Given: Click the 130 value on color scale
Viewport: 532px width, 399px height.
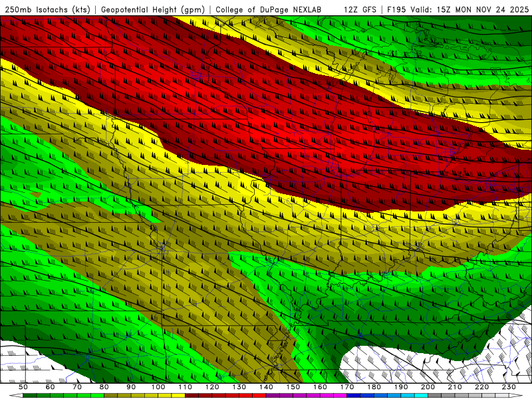Looking at the screenshot, I should (239, 387).
